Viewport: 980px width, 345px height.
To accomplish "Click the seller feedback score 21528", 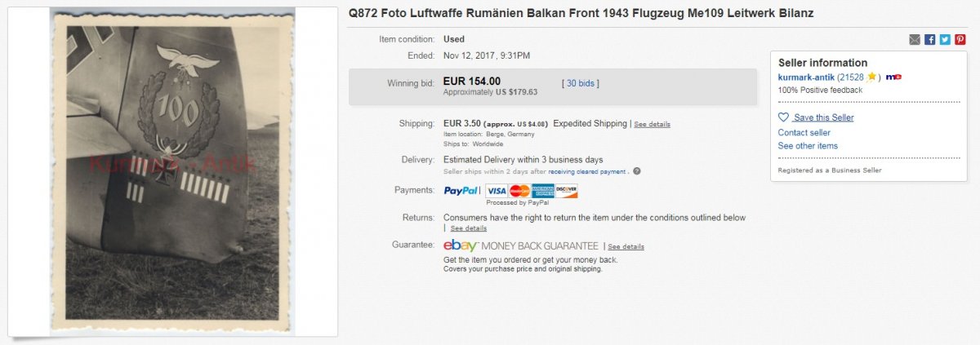I will point(851,77).
